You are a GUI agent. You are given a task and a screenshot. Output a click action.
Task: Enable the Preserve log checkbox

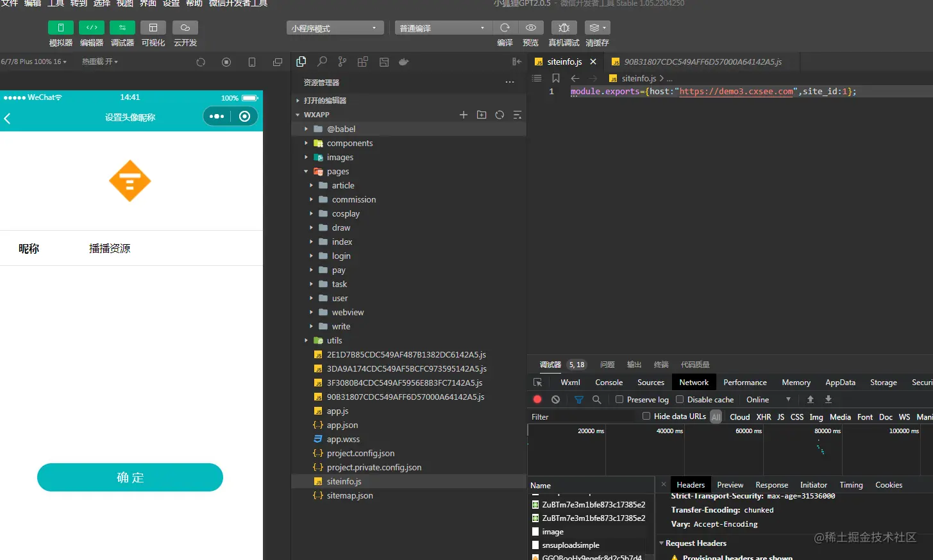(x=619, y=399)
